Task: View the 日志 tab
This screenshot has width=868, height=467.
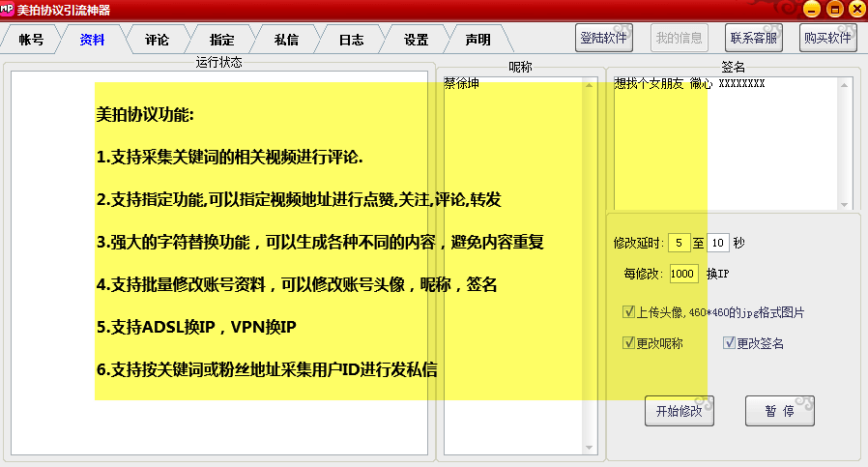Action: tap(351, 40)
